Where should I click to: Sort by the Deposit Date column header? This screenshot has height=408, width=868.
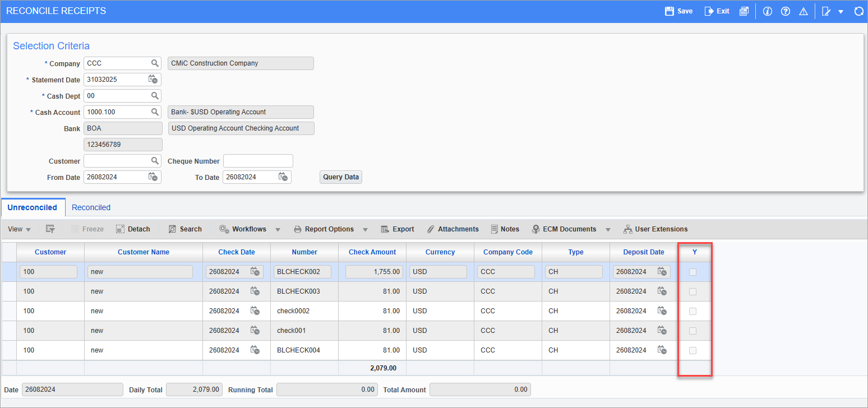click(644, 252)
